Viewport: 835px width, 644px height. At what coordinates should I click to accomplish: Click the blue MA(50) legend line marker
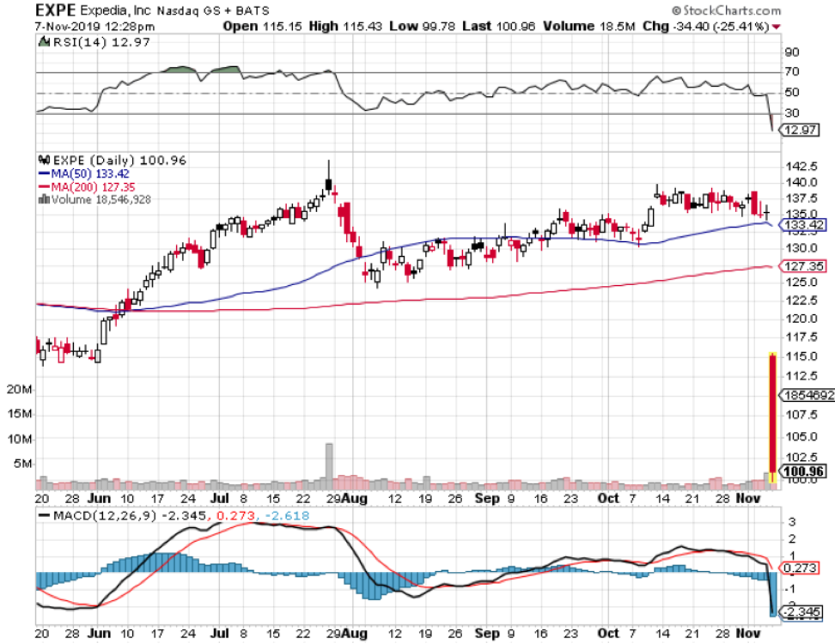point(43,173)
